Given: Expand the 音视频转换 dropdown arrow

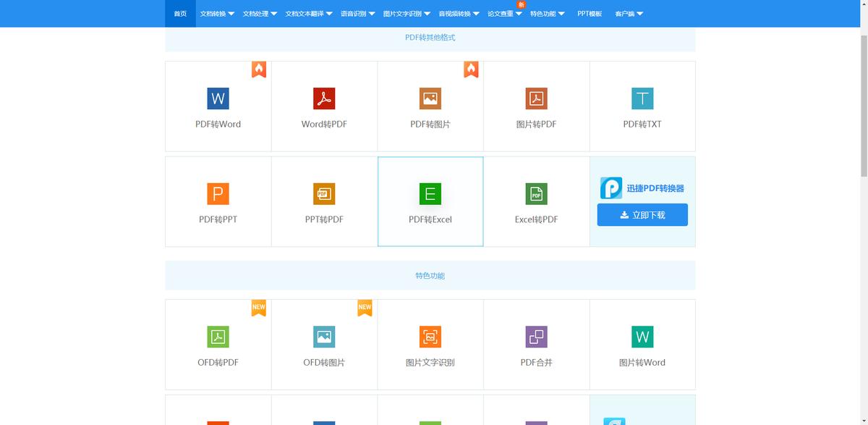Looking at the screenshot, I should (x=476, y=14).
